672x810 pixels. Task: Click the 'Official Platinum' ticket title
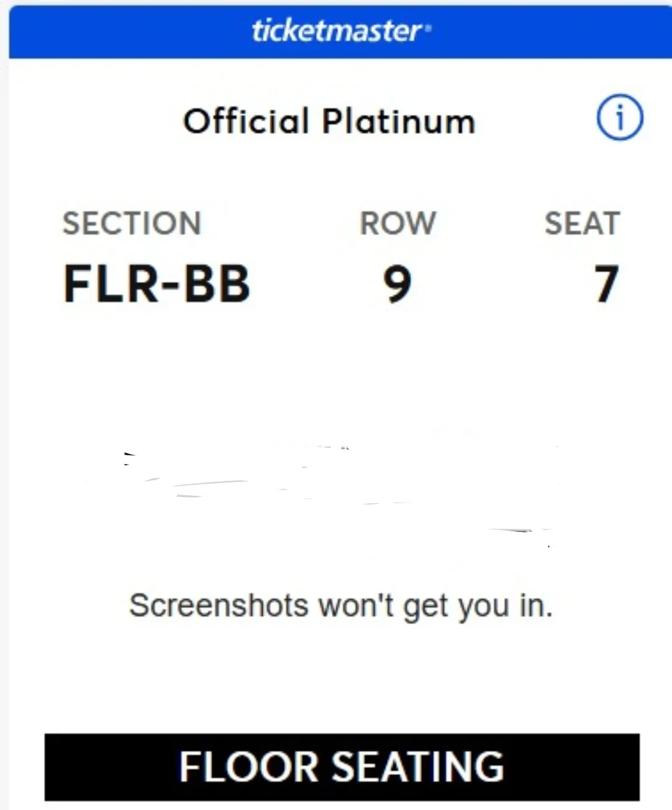[x=329, y=121]
